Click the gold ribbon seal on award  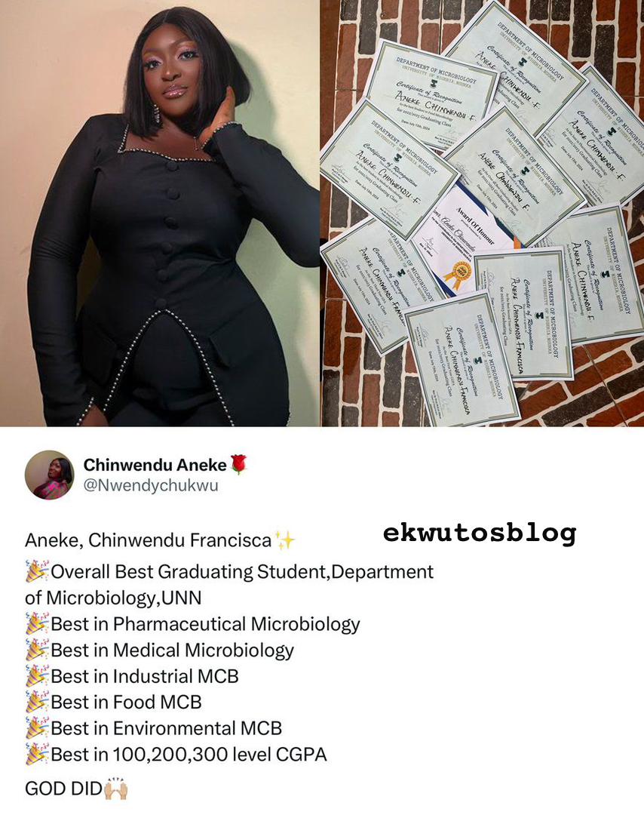[458, 274]
